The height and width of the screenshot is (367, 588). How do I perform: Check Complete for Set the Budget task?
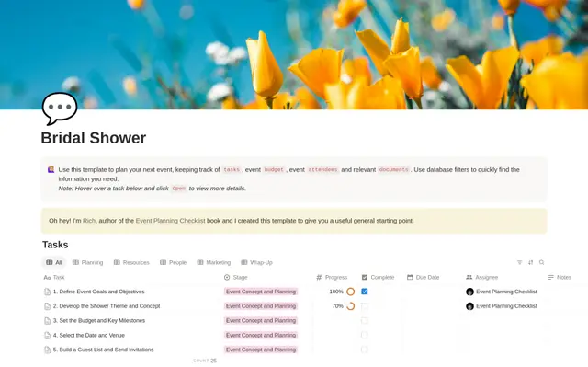pos(365,320)
